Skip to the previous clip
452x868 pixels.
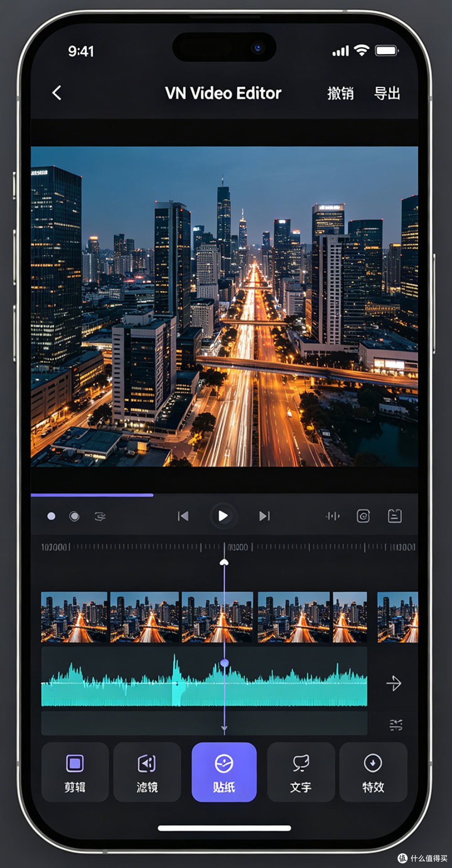tap(183, 516)
